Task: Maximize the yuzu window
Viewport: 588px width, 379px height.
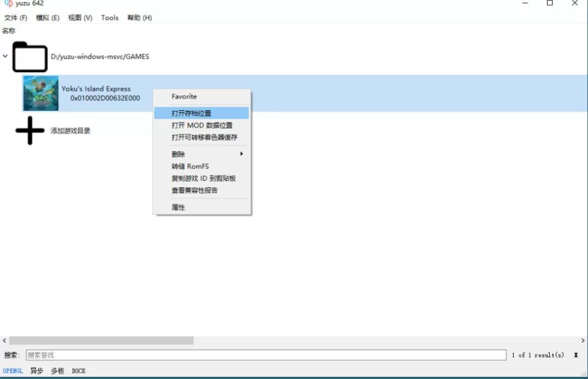Action: (x=550, y=3)
